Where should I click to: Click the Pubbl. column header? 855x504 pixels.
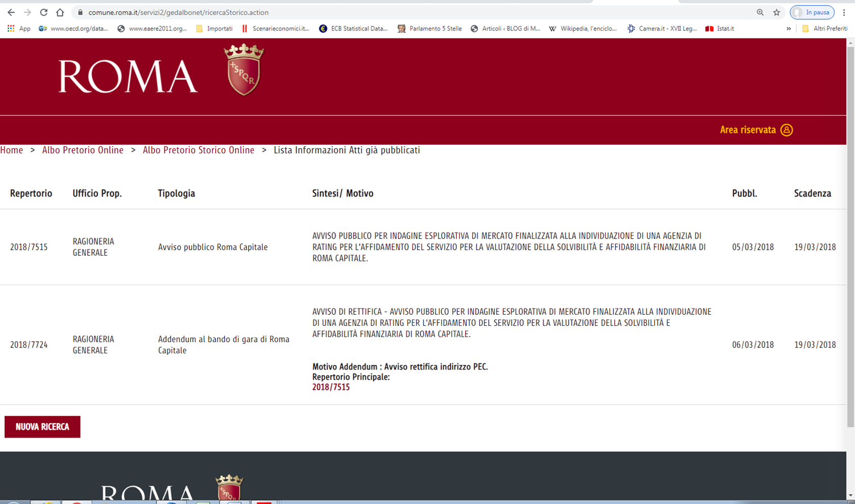[x=744, y=193]
